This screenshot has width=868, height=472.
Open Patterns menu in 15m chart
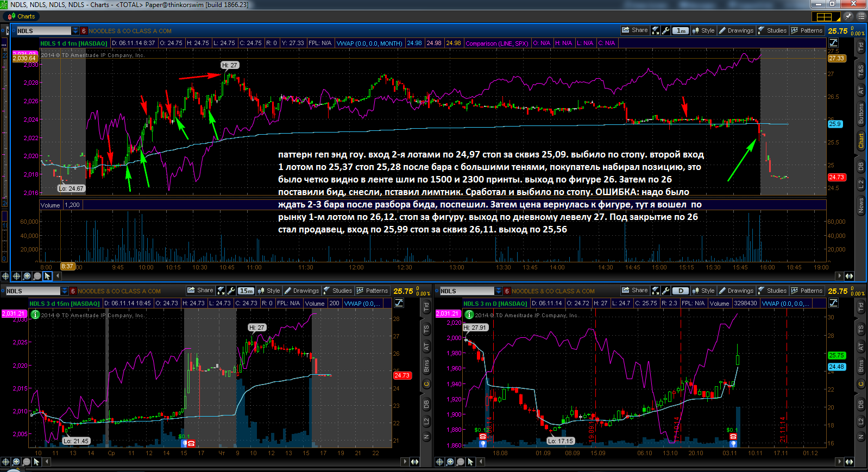click(x=372, y=291)
